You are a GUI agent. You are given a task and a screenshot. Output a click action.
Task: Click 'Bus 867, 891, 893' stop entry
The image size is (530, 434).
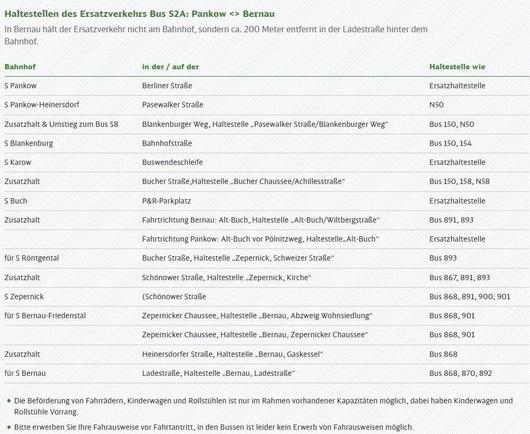(459, 278)
